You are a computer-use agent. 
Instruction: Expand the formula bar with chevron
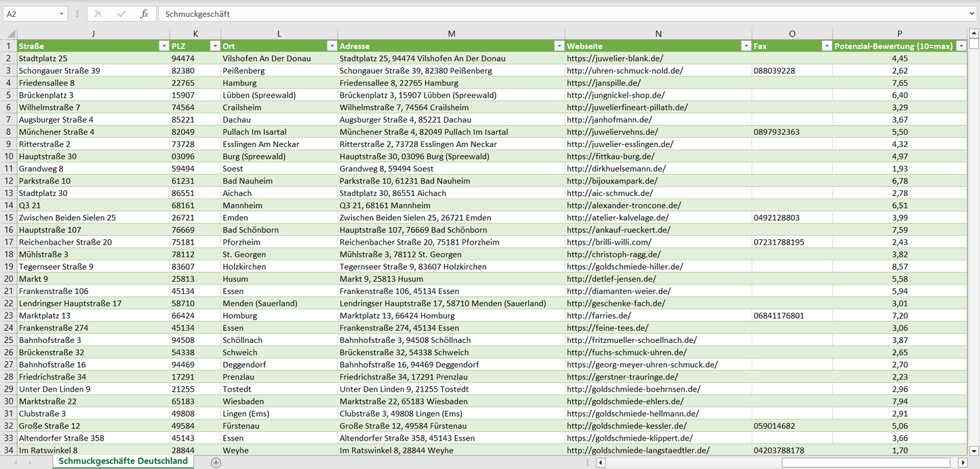(x=973, y=14)
